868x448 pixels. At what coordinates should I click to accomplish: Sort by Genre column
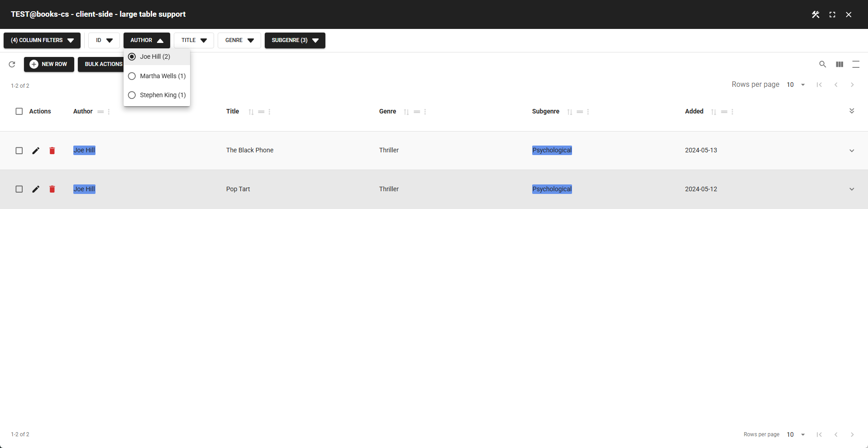pyautogui.click(x=406, y=112)
